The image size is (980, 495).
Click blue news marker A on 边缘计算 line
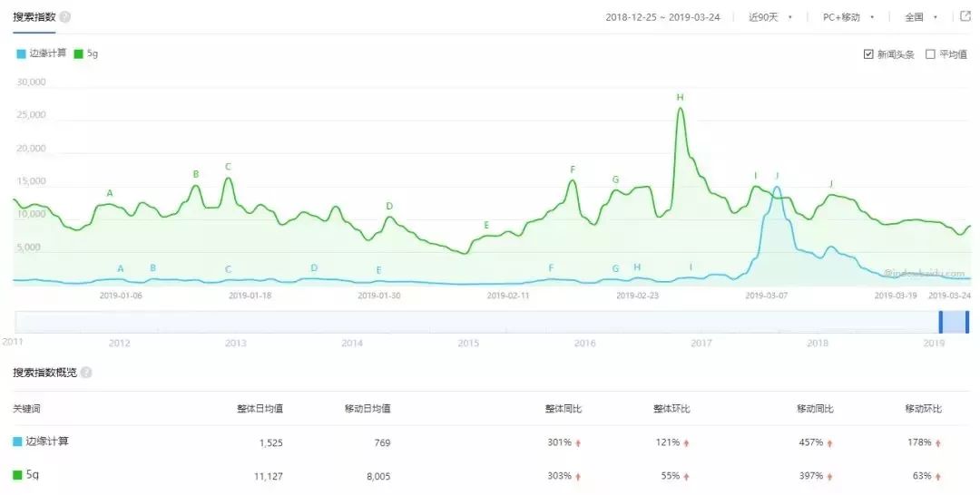[x=121, y=269]
